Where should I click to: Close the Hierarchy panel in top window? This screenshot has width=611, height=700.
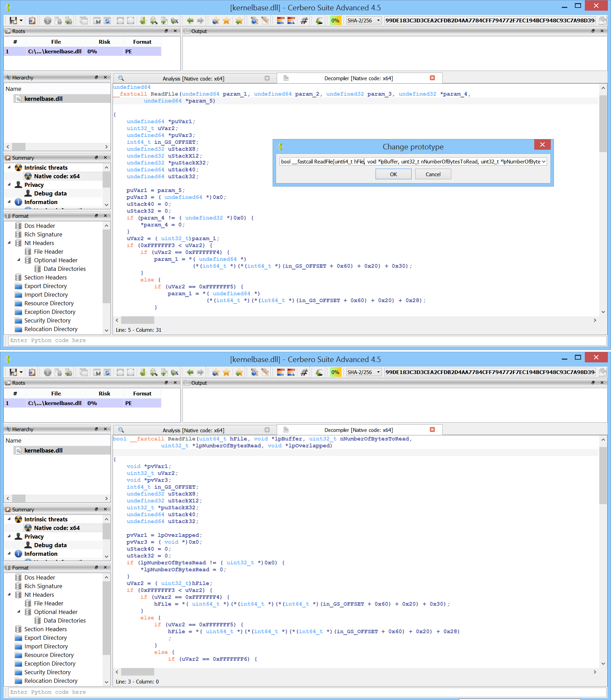point(105,77)
